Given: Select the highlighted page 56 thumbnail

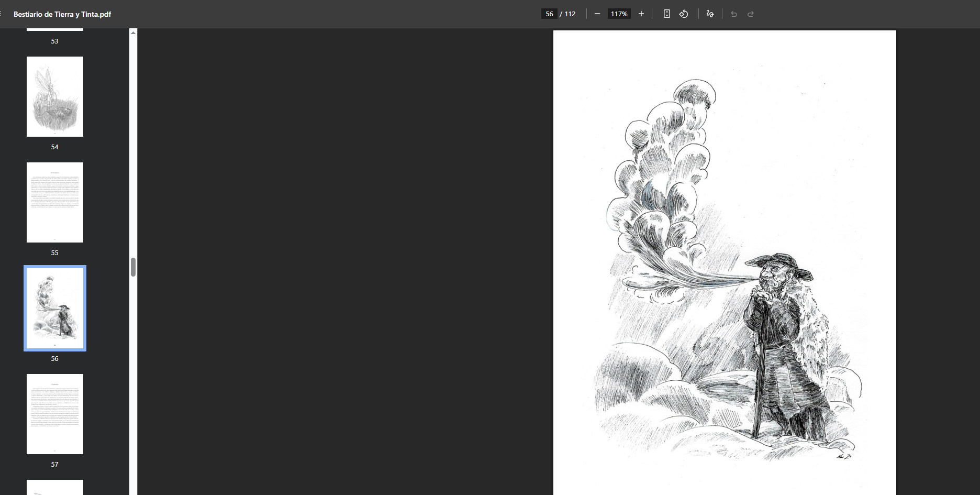Looking at the screenshot, I should coord(55,308).
